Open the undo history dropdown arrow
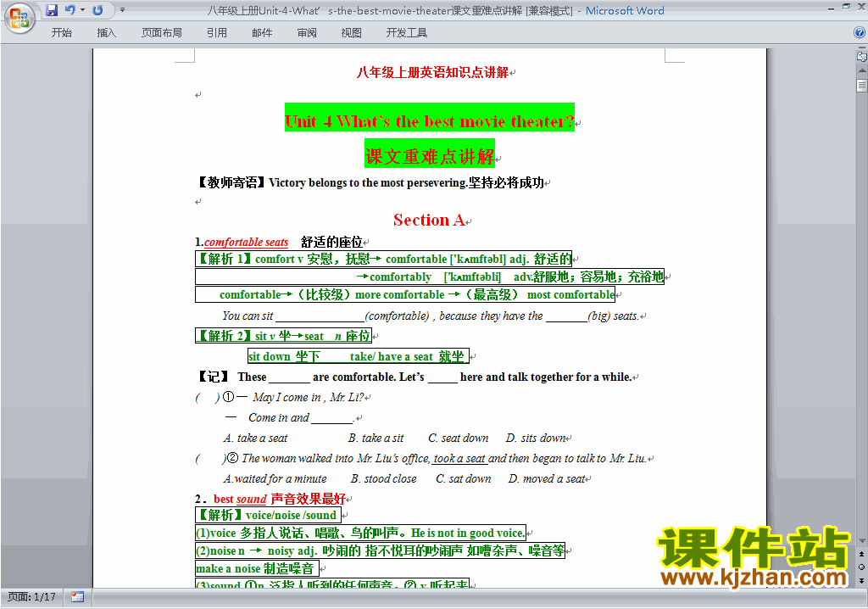This screenshot has height=609, width=868. coord(82,10)
